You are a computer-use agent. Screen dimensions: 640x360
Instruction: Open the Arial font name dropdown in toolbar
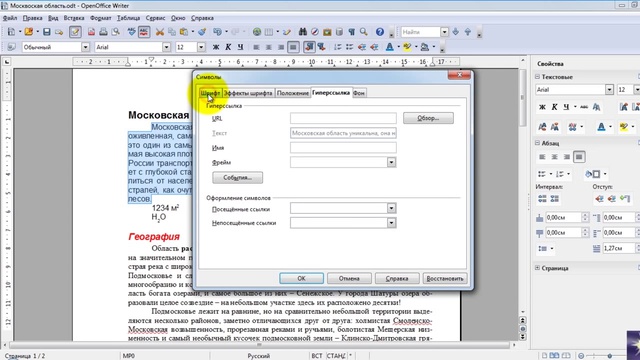(166, 47)
